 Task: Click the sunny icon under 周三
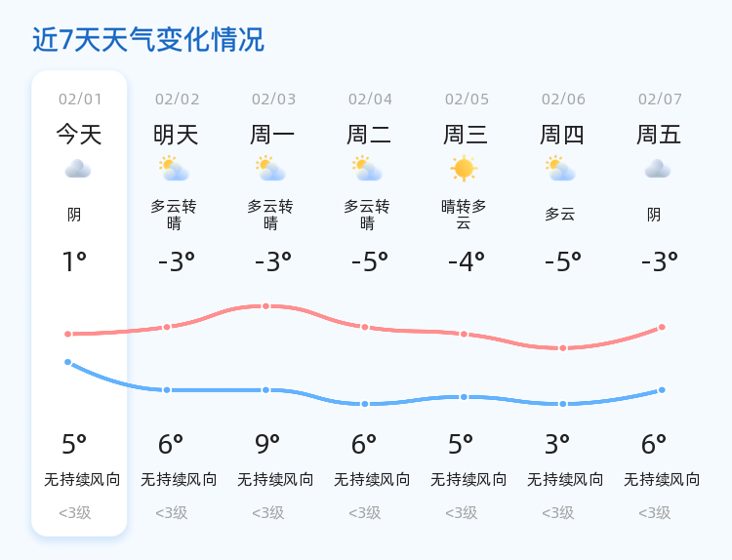(464, 169)
